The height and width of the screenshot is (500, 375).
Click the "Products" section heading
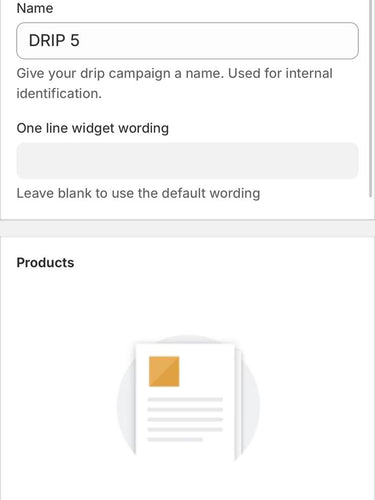pyautogui.click(x=45, y=263)
